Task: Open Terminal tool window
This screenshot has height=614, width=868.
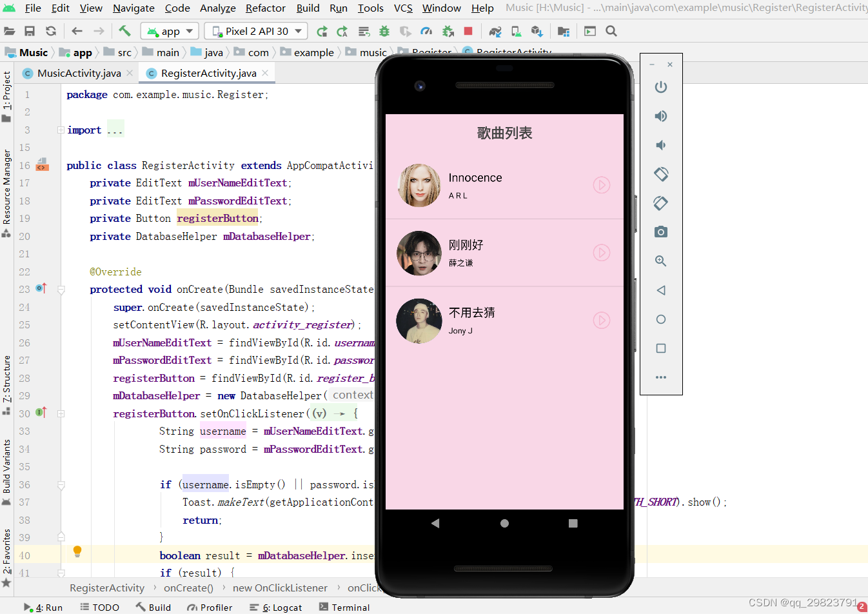Action: 344,608
